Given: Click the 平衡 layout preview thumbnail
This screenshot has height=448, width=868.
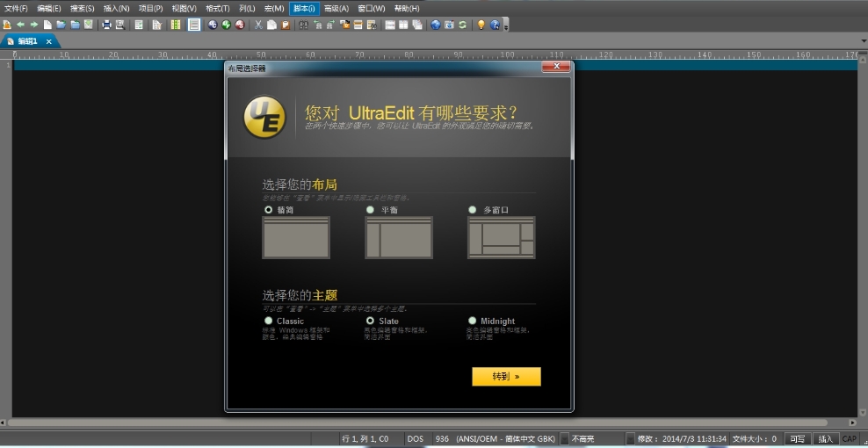Looking at the screenshot, I should pos(399,237).
